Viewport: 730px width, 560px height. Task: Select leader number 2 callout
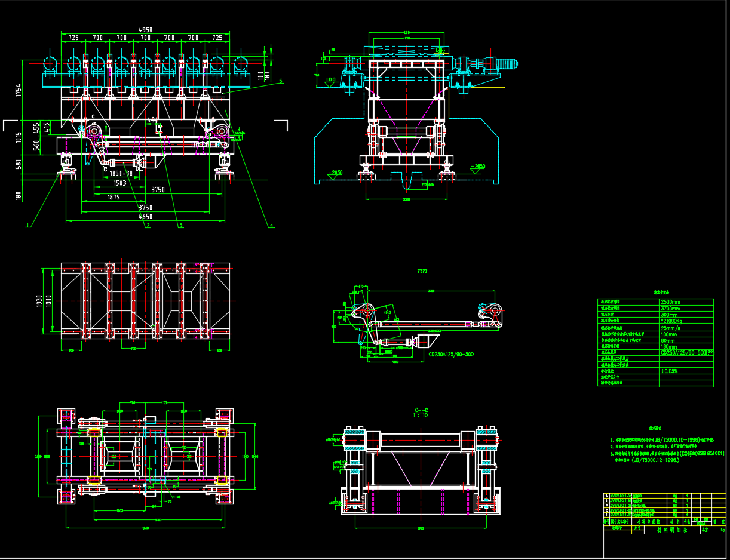(x=148, y=225)
